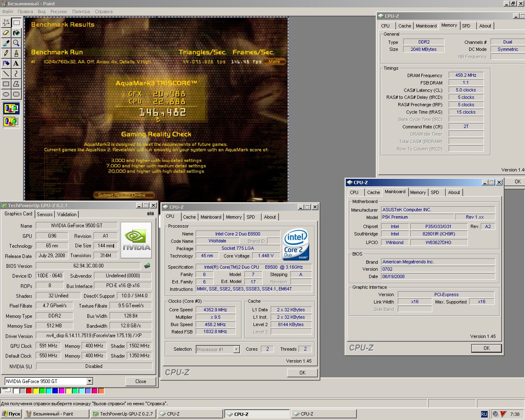Open the Рисунок menu in Paint
525x420 pixels.
(59, 11)
